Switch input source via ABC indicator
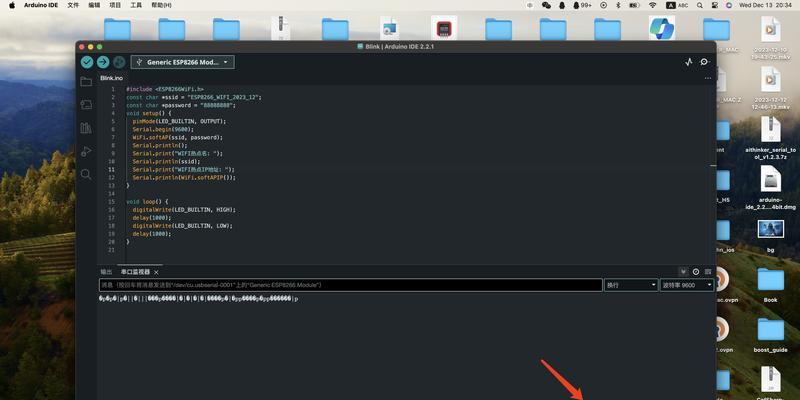The width and height of the screenshot is (800, 400). coord(677,5)
